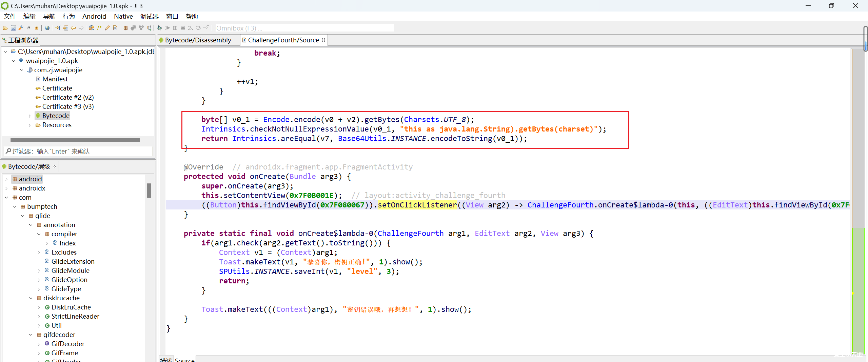Viewport: 868px width, 362px height.
Task: Close the ChallengeFourth/Source tab
Action: 323,40
